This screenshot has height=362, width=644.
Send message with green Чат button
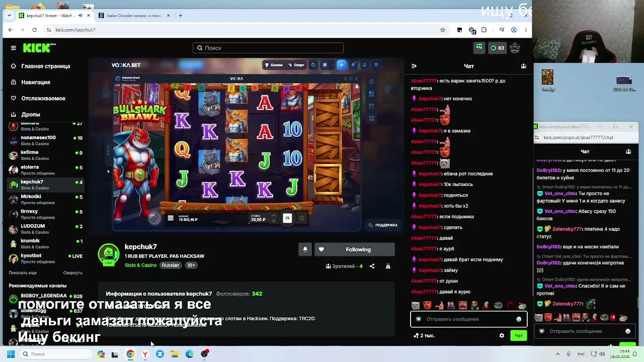[x=519, y=335]
